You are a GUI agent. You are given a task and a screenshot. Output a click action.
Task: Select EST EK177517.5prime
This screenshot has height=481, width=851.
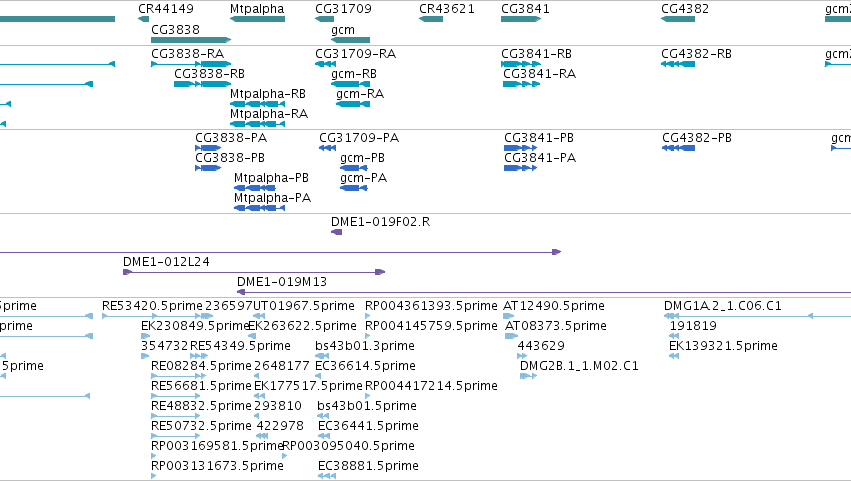pos(308,387)
